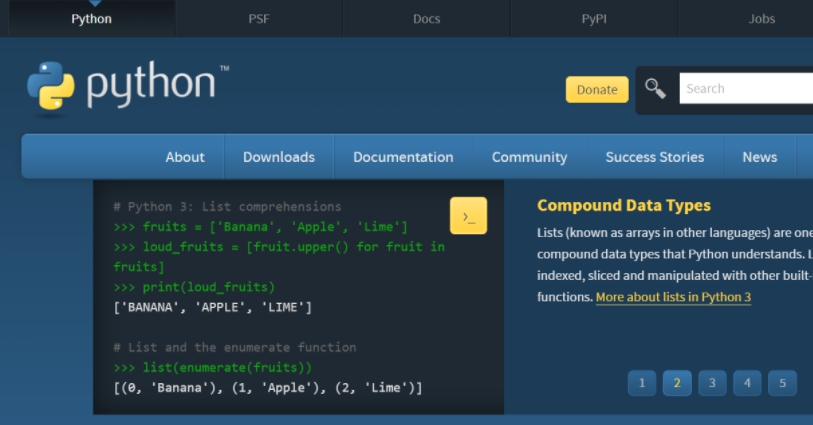The image size is (813, 425).
Task: Open the Python top meta tab
Action: coord(91,19)
